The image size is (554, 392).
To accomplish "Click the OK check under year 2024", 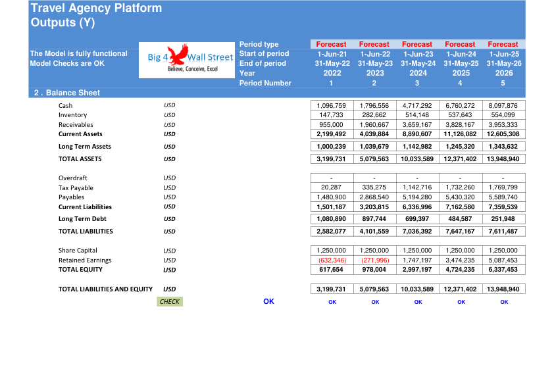I will click(418, 302).
